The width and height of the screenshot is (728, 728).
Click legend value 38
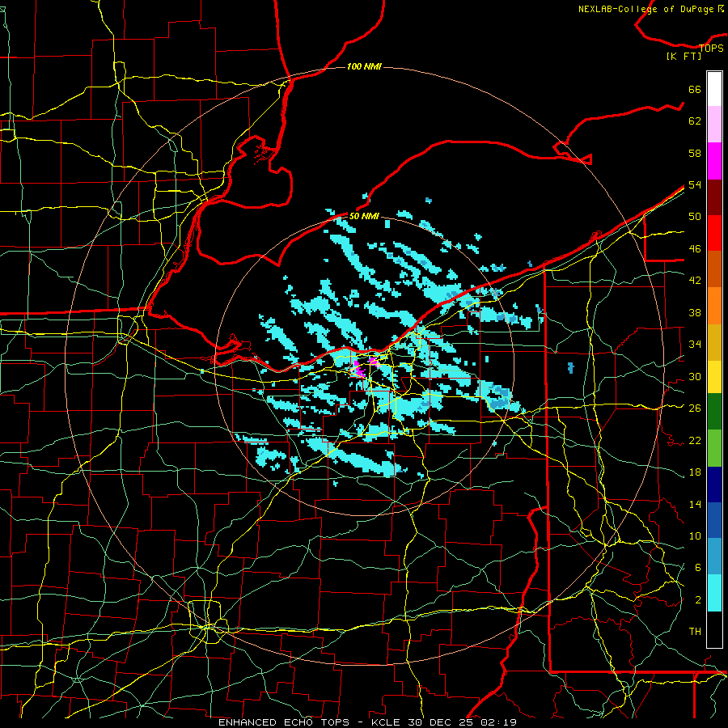695,312
